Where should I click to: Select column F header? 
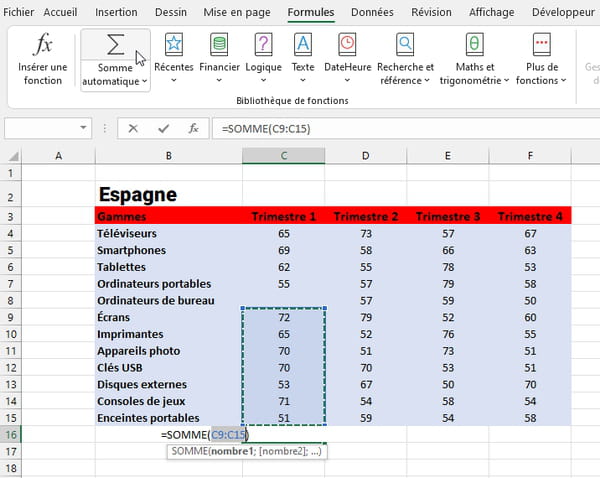(530, 156)
